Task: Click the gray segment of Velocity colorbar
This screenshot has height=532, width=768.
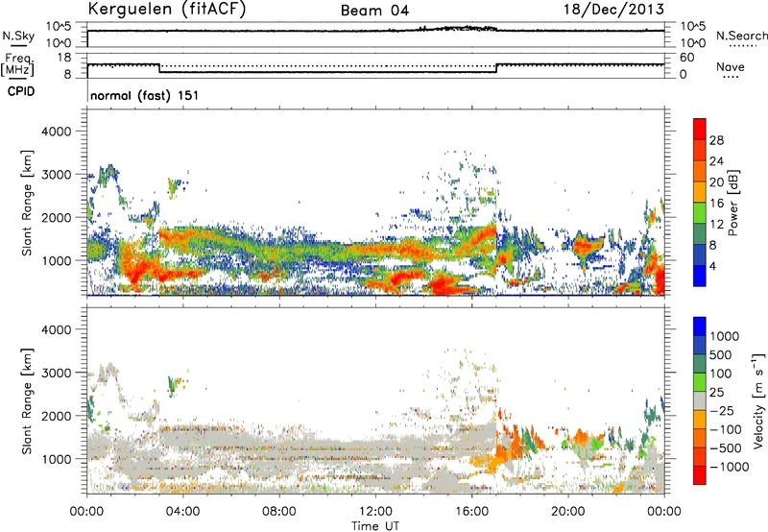Action: coord(700,400)
